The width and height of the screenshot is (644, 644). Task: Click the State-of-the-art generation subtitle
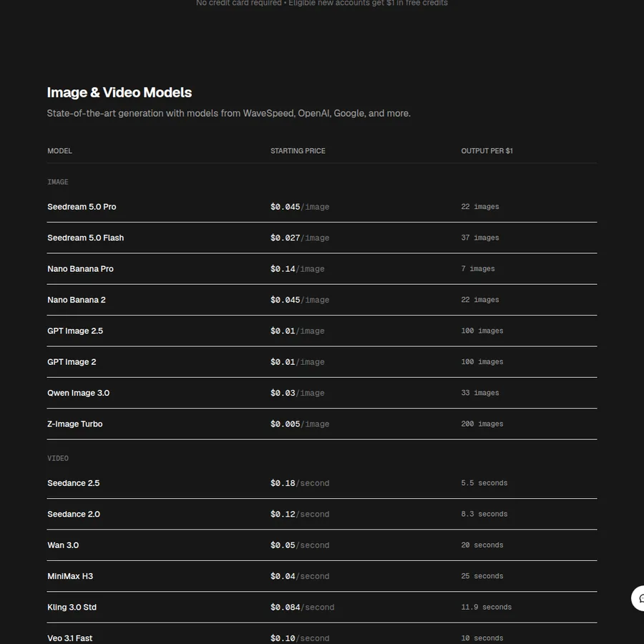229,113
